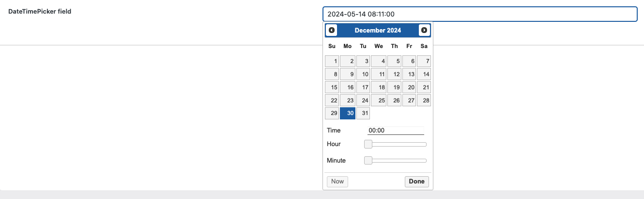Pick December 14 on the calendar
The image size is (644, 199).
coord(424,75)
